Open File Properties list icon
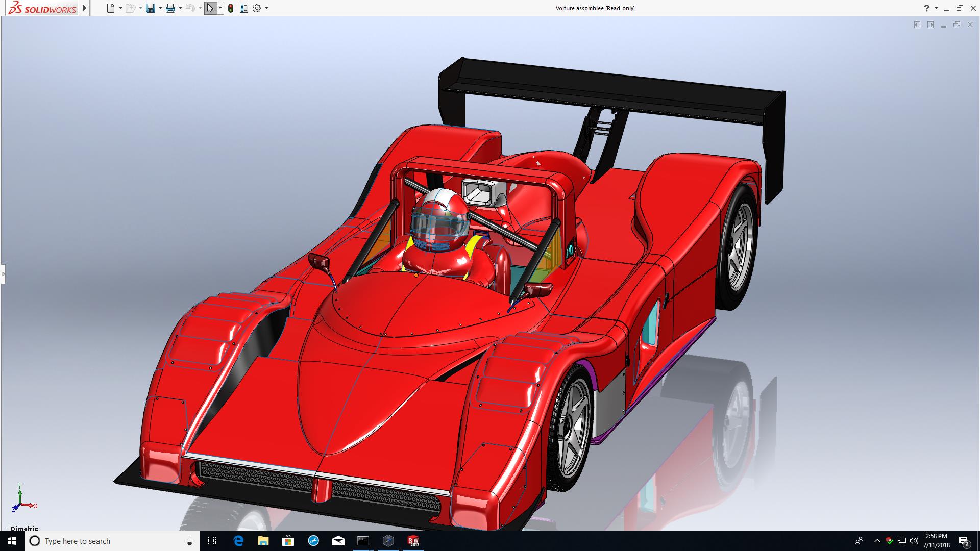980x551 pixels. [x=244, y=8]
